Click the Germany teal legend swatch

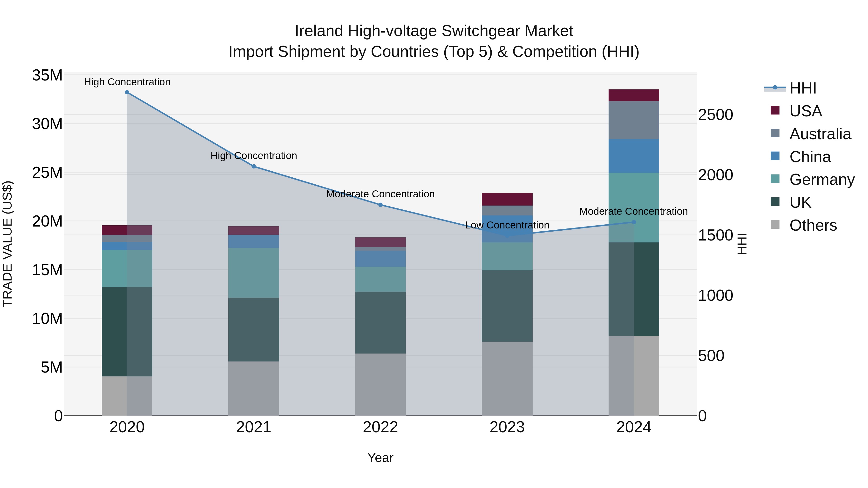click(x=775, y=179)
